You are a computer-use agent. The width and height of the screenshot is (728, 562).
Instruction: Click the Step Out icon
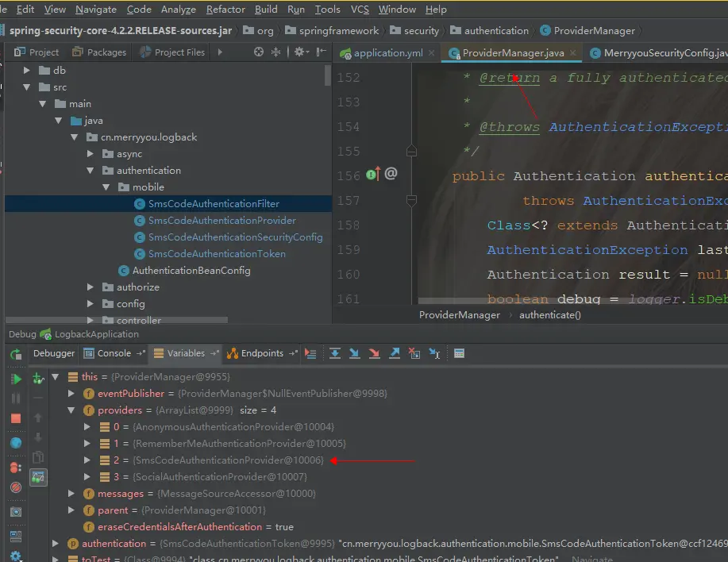[395, 353]
